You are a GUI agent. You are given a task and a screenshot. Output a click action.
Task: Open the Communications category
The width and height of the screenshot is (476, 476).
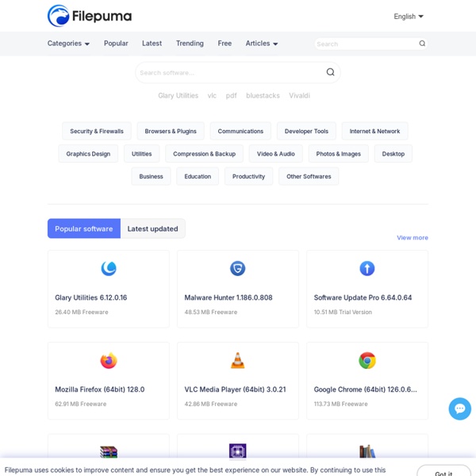tap(240, 131)
